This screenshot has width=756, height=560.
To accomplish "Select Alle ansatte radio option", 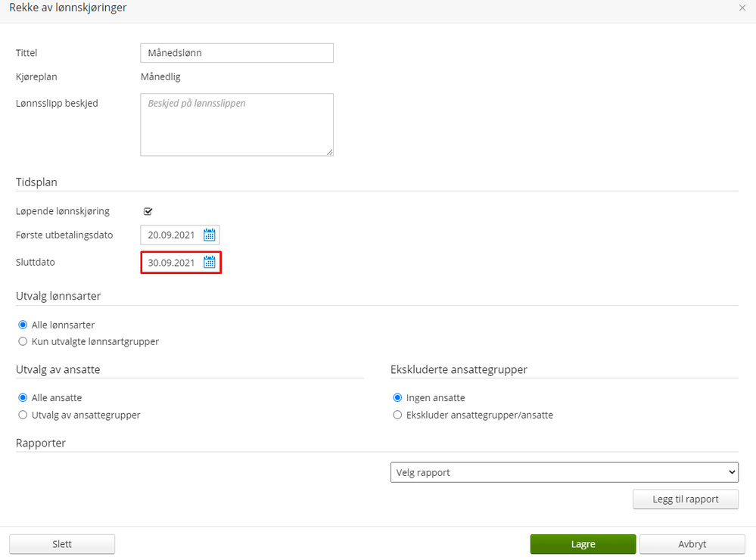I will pyautogui.click(x=23, y=397).
